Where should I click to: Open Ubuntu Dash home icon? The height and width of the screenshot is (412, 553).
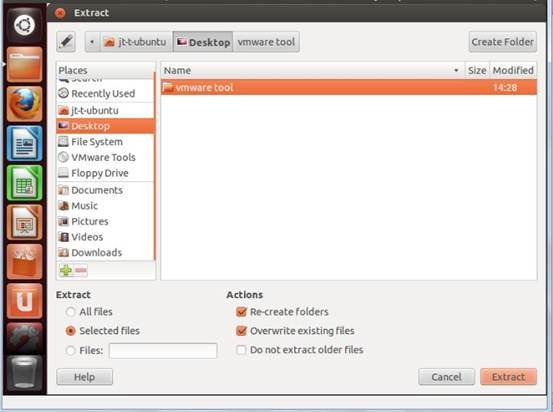[24, 25]
